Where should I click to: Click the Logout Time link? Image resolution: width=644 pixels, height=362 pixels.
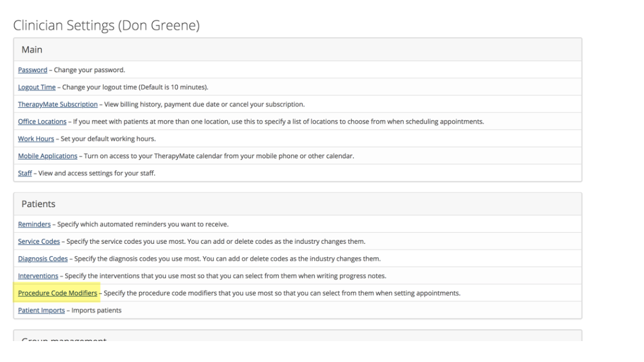[37, 87]
